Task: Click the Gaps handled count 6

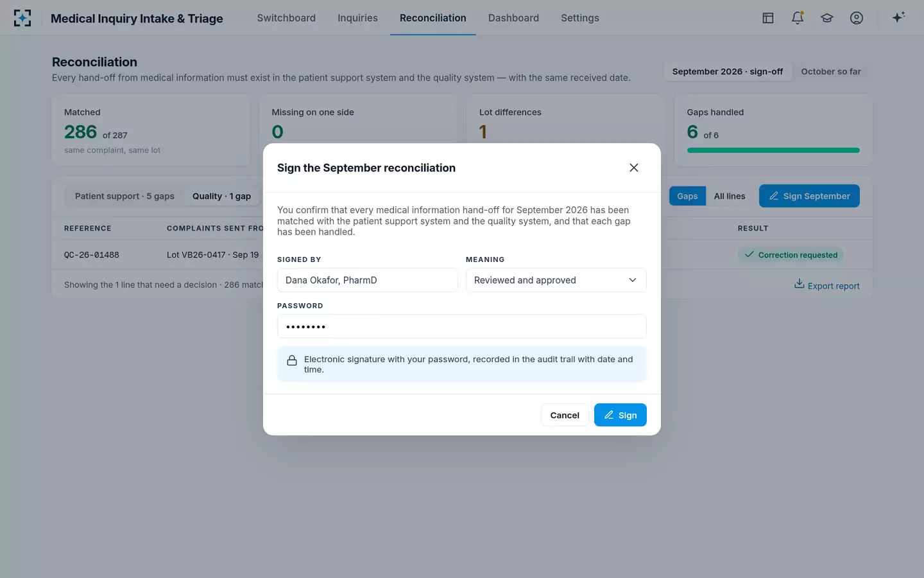Action: (x=692, y=132)
